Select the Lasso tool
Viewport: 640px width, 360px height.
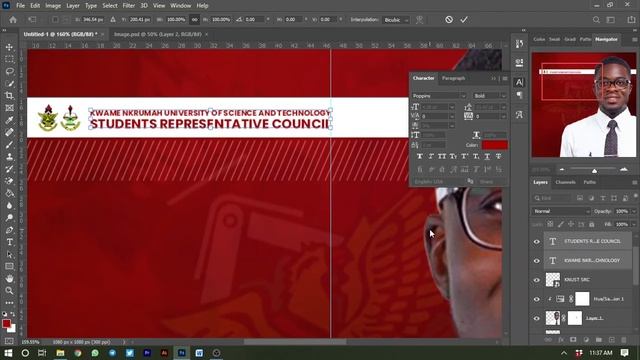(9, 72)
